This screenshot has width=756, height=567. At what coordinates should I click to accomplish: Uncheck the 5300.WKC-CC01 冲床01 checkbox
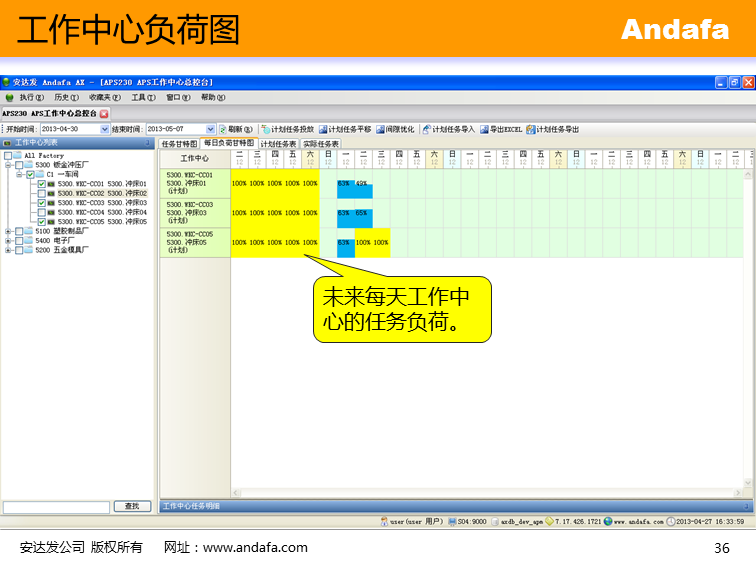42,184
